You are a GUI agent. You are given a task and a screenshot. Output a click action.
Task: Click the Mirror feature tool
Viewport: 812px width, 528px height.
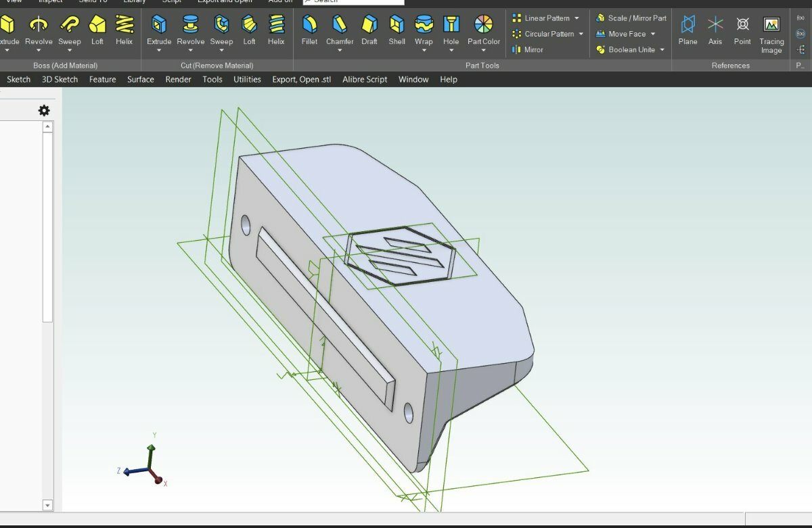[x=528, y=49]
